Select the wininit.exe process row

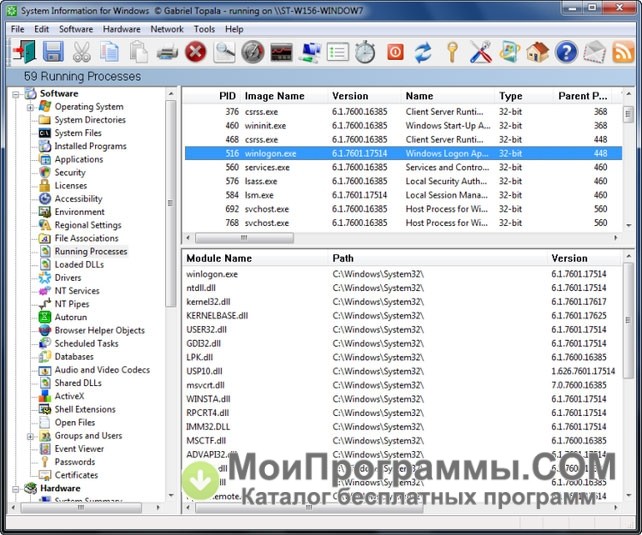pyautogui.click(x=403, y=126)
